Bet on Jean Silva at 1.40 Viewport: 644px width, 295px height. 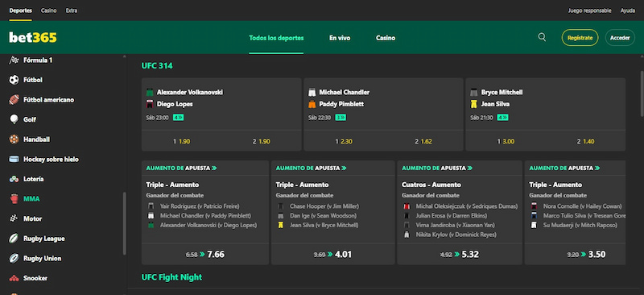(x=586, y=141)
